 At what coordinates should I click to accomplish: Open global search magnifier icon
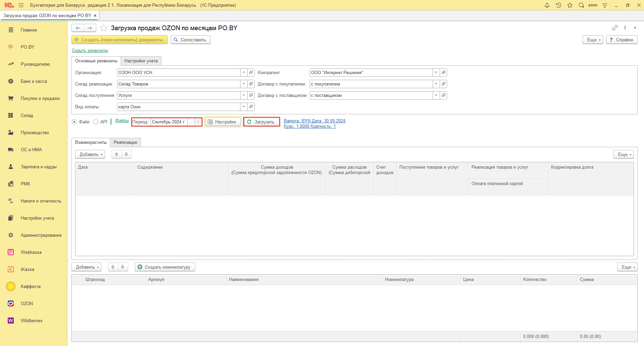click(x=581, y=5)
